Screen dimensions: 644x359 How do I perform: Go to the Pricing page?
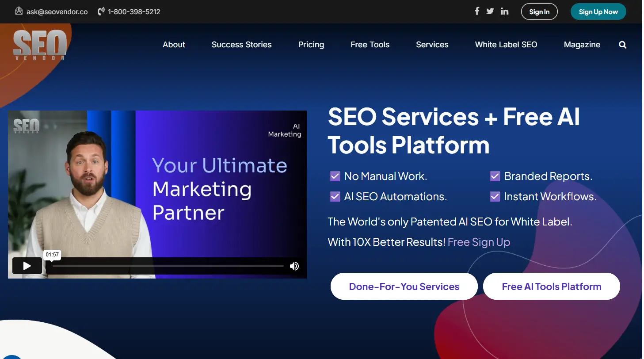[311, 45]
